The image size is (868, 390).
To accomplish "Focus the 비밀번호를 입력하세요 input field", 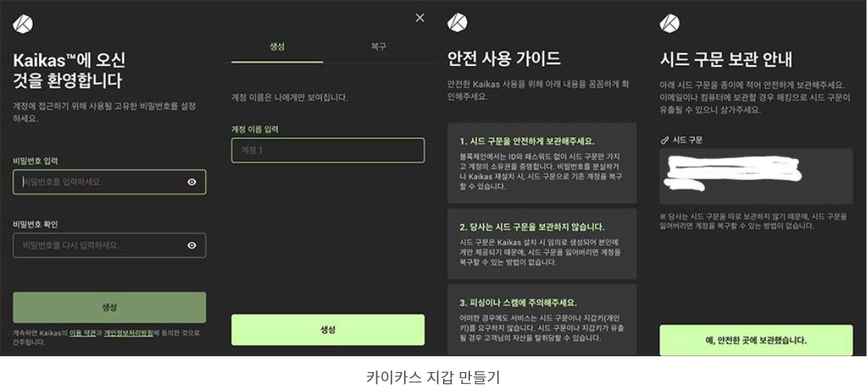I will tap(109, 181).
